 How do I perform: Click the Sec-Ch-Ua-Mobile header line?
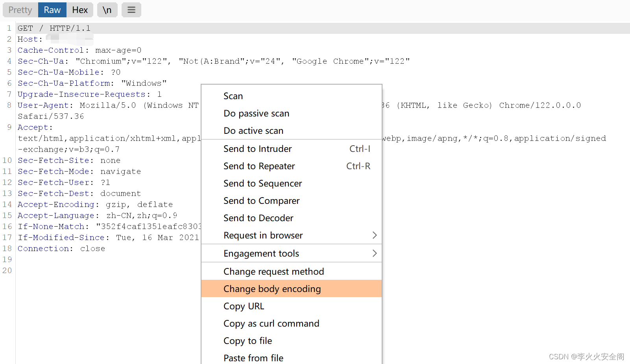coord(69,72)
